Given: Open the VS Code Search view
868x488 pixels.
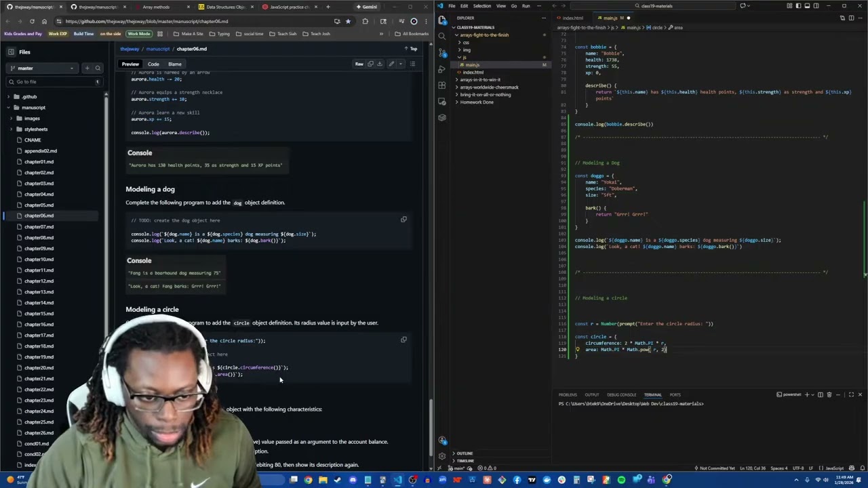Looking at the screenshot, I should pyautogui.click(x=442, y=36).
